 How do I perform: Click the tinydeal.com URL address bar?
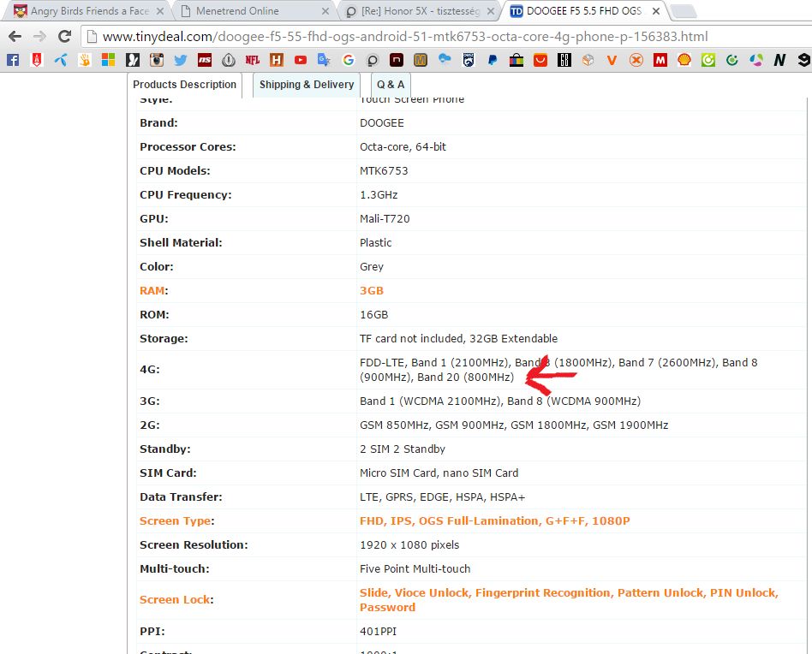click(x=445, y=37)
